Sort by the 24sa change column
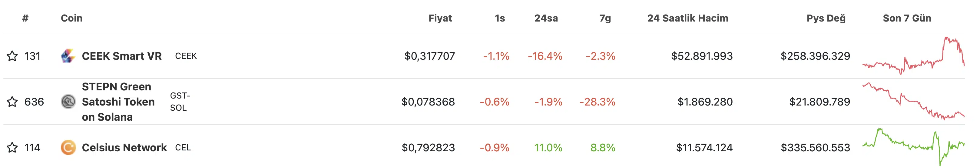This screenshot has height=168, width=980. click(x=546, y=18)
